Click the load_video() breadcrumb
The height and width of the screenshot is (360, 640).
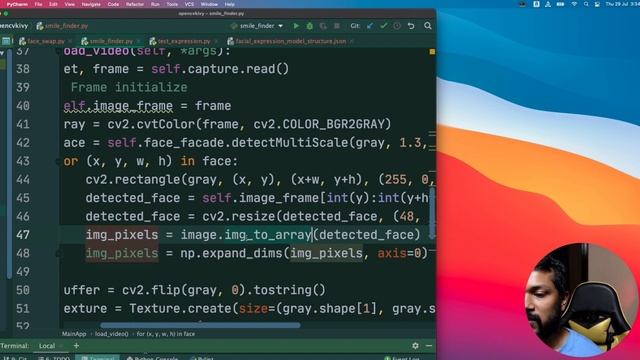click(111, 334)
